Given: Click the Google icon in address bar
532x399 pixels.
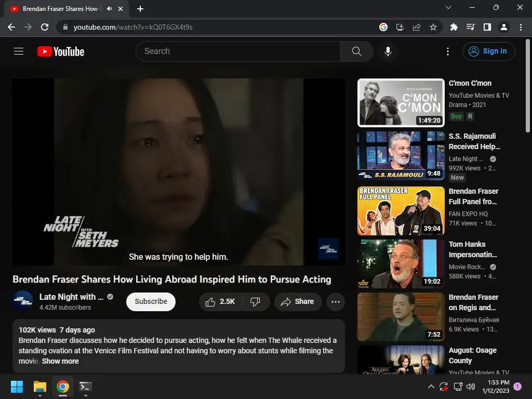Looking at the screenshot, I should click(383, 27).
